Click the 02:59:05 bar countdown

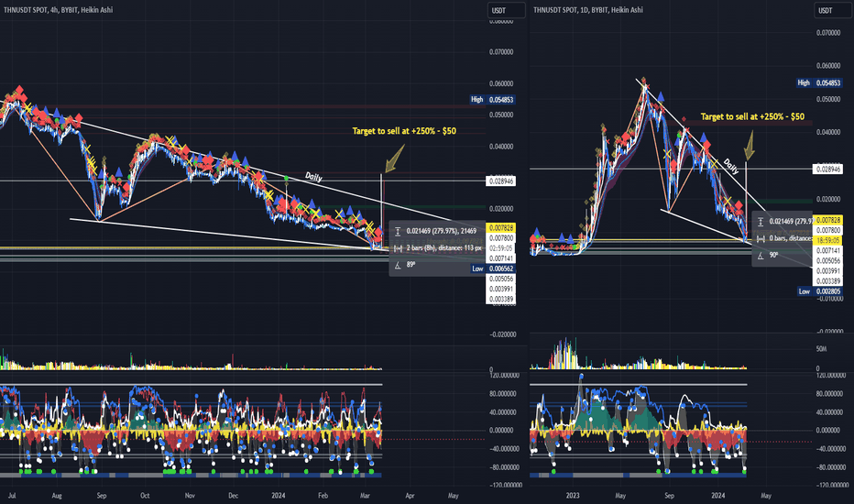[x=500, y=248]
